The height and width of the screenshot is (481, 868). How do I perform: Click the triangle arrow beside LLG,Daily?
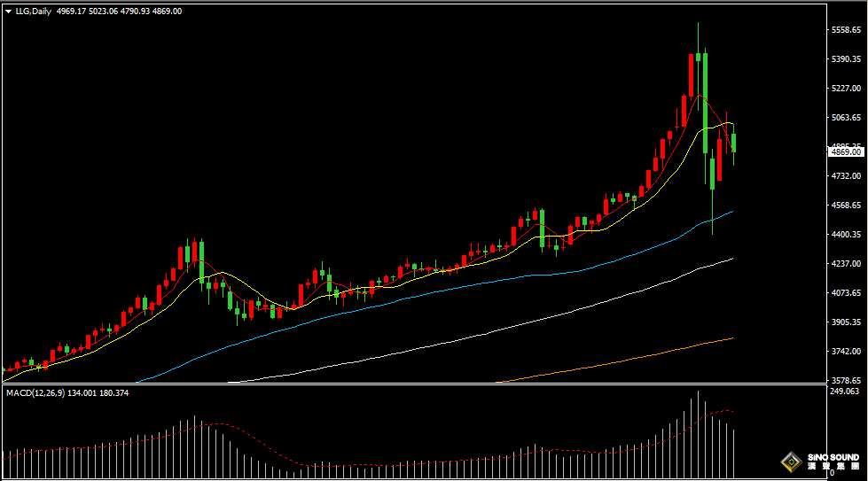click(8, 12)
